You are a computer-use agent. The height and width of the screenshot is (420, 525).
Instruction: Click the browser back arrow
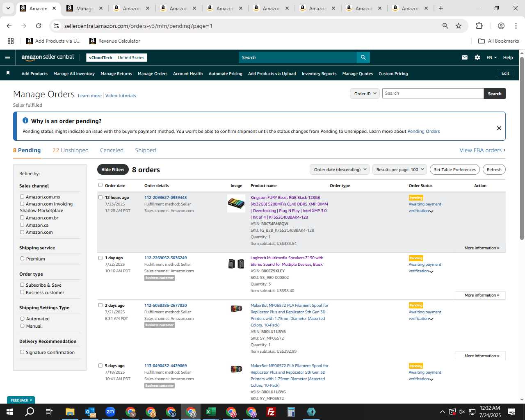[x=9, y=26]
